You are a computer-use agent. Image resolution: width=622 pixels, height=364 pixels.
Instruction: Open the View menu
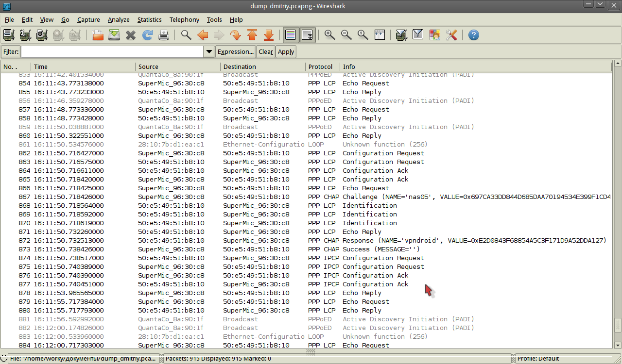pos(47,19)
